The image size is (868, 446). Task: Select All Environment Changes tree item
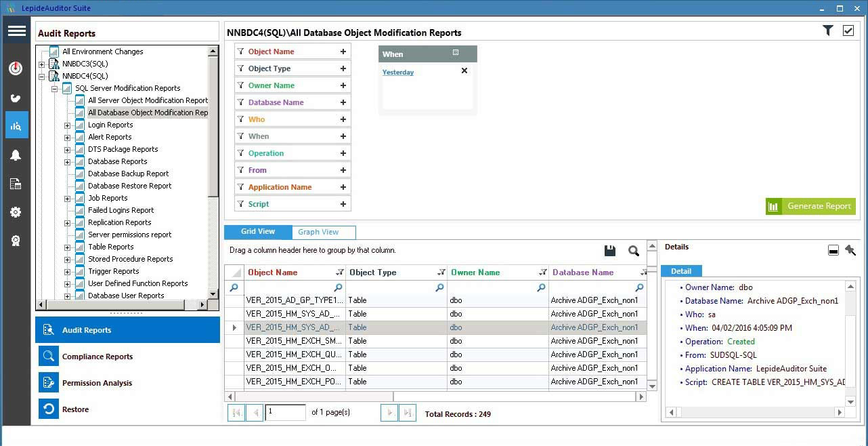[x=102, y=52]
